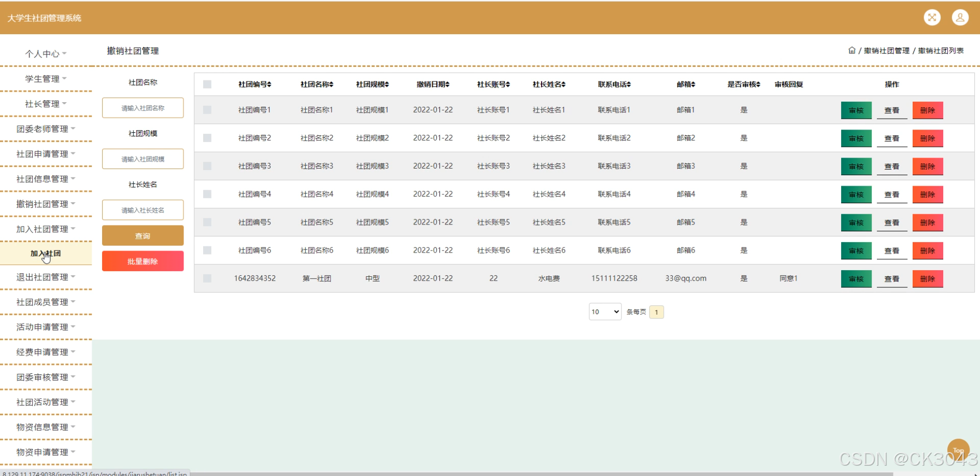Focus the 请输入社团规模 input field
The width and height of the screenshot is (980, 476).
tap(143, 159)
